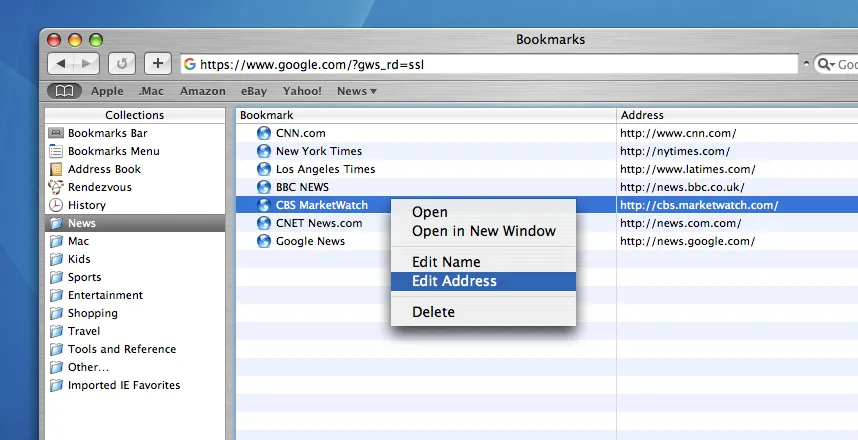Choose Delete from context menu
Image resolution: width=858 pixels, height=440 pixels.
point(483,312)
